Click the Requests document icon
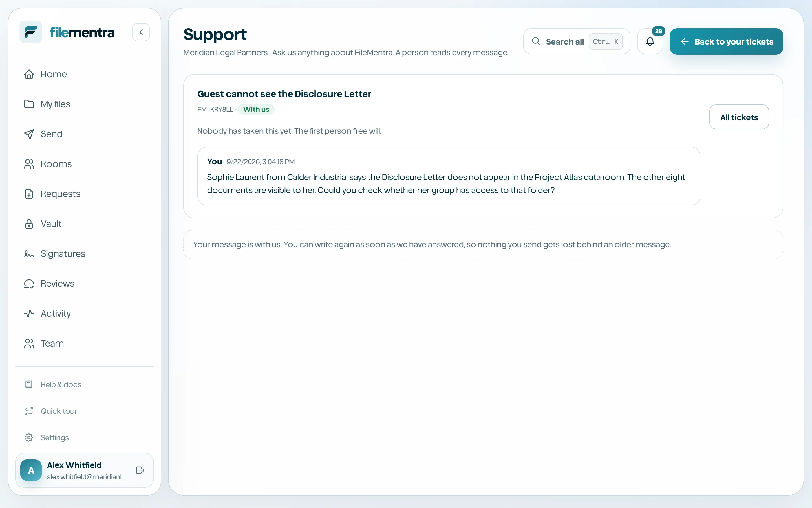Screen dimensions: 812x508 coord(29,194)
